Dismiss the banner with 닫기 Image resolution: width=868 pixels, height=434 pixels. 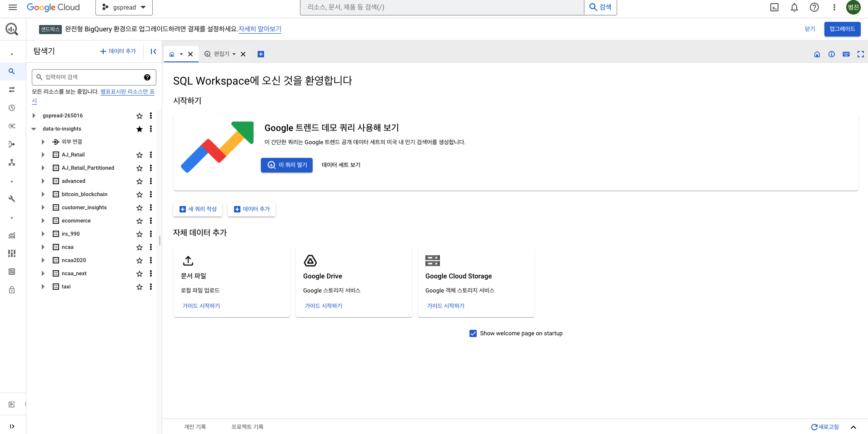coord(810,29)
